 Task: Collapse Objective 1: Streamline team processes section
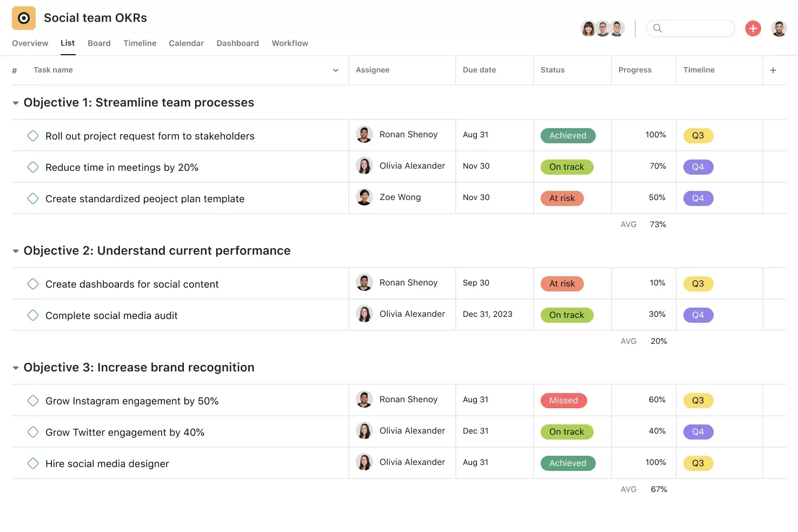point(16,103)
